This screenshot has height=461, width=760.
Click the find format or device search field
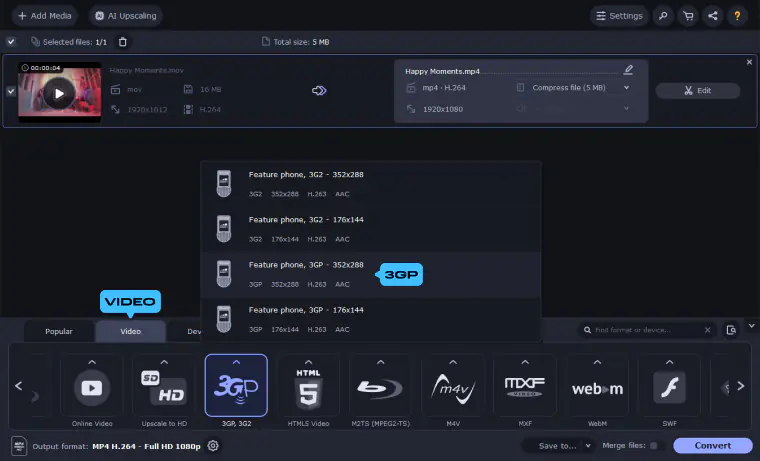pyautogui.click(x=647, y=330)
